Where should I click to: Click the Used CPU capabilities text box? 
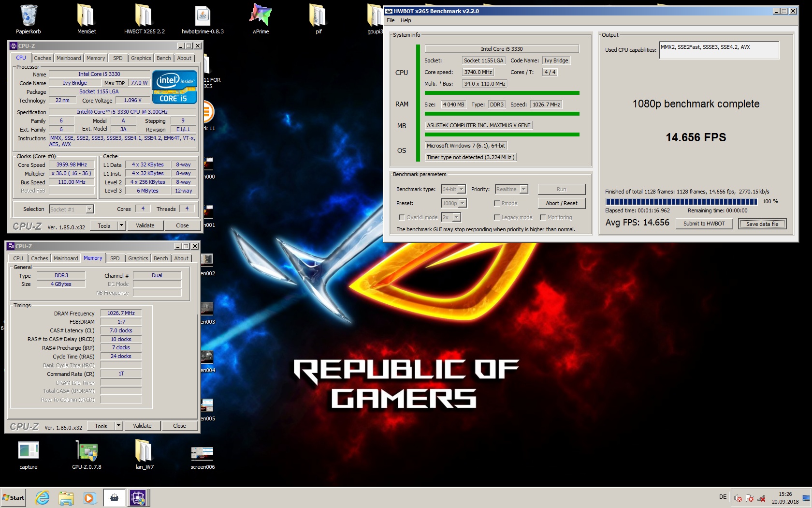(x=719, y=50)
